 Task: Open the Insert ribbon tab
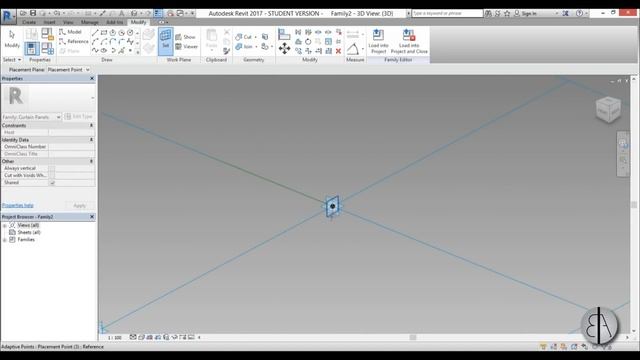click(49, 22)
